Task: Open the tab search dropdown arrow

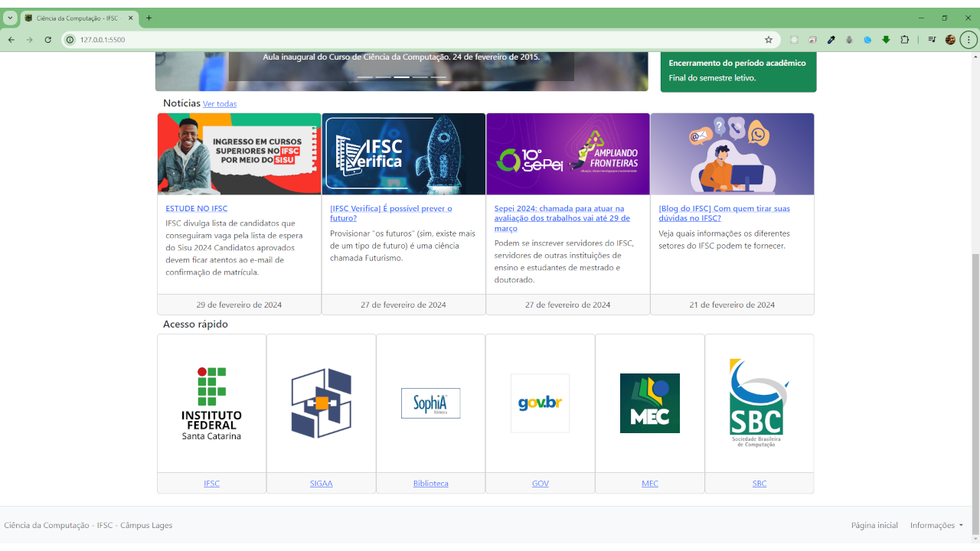Action: point(10,18)
